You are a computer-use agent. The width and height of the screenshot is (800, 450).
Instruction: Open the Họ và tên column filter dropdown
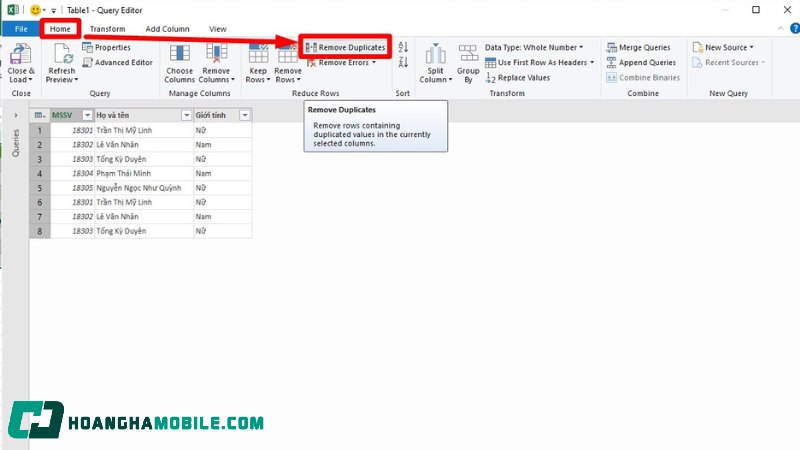[x=186, y=115]
